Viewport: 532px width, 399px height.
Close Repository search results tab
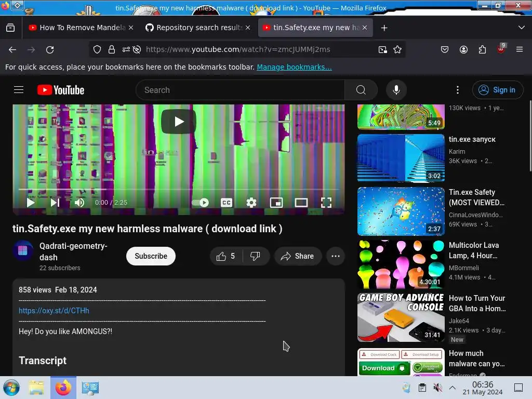(x=248, y=28)
